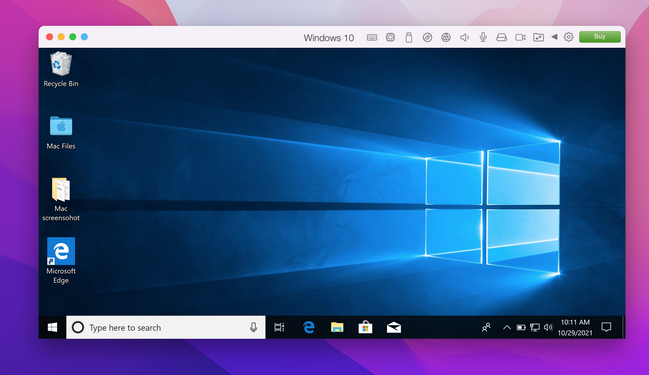
Task: Click the battery icon in system tray
Action: coord(521,327)
